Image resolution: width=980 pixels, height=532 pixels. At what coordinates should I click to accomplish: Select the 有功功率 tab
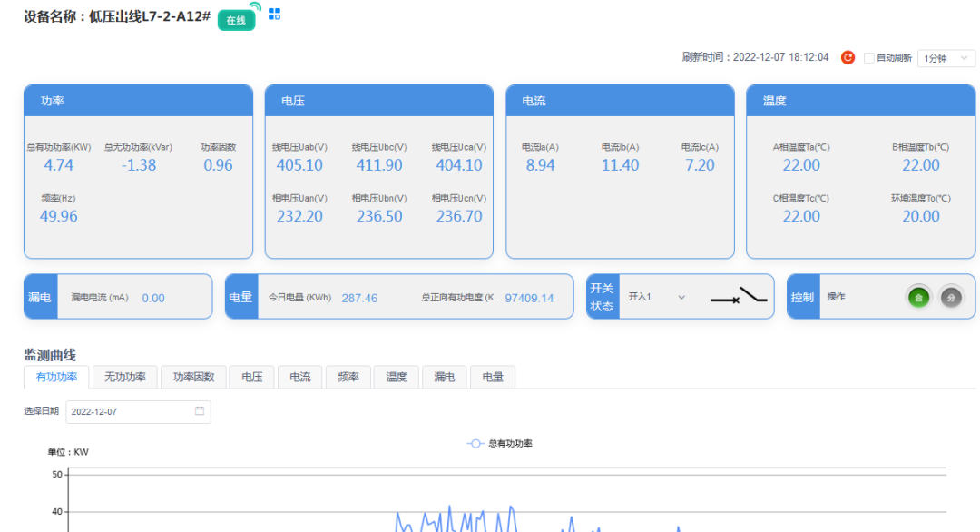(x=57, y=377)
